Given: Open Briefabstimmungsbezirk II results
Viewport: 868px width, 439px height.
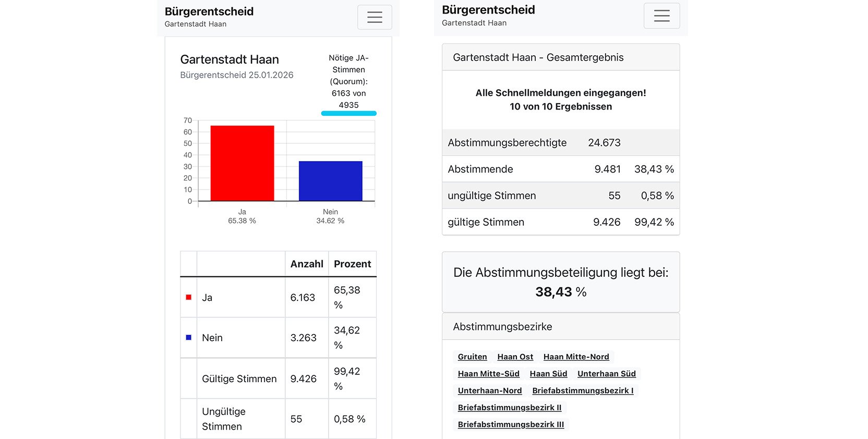Looking at the screenshot, I should click(510, 408).
